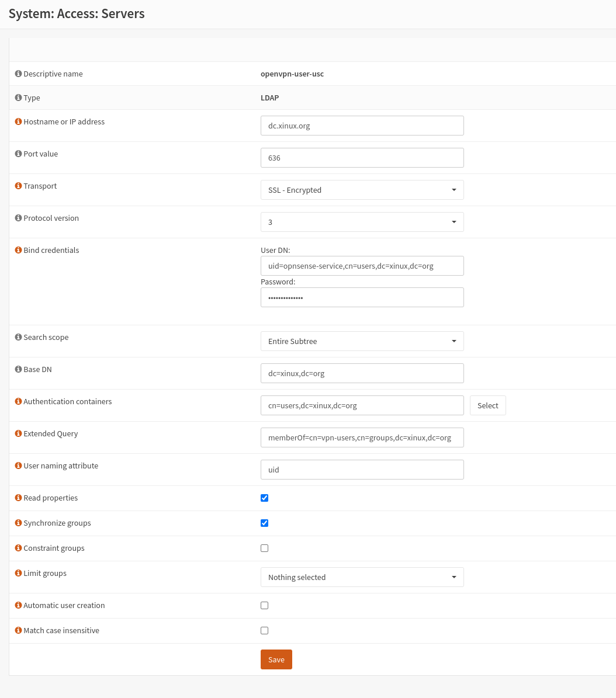
Task: Click the info icon beside Match case insensitive
Action: (18, 631)
